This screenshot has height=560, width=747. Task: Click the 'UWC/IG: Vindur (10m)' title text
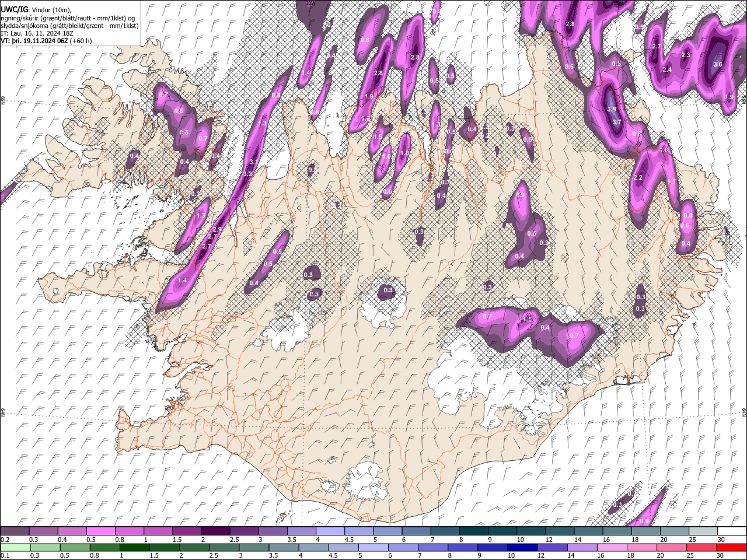coord(36,10)
